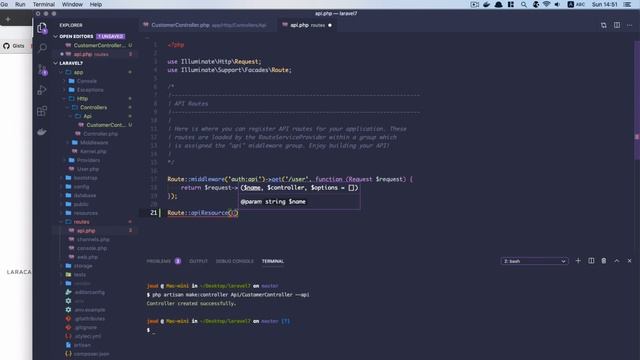
Task: Open the editor More Actions menu
Action: pos(629,25)
